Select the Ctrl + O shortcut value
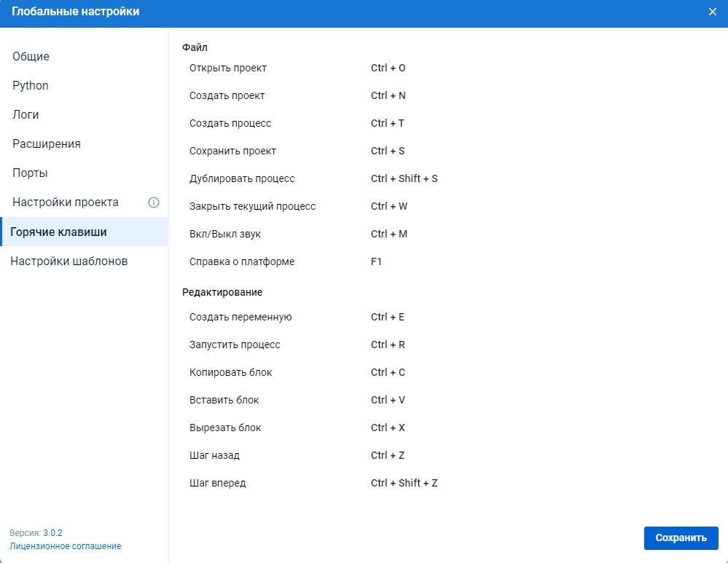728x563 pixels. (x=388, y=68)
